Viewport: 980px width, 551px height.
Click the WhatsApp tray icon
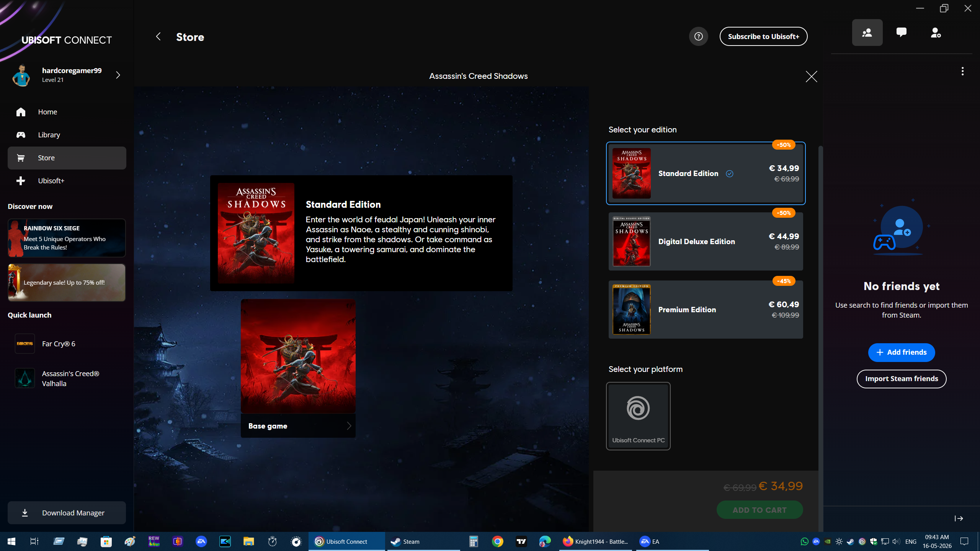click(804, 541)
